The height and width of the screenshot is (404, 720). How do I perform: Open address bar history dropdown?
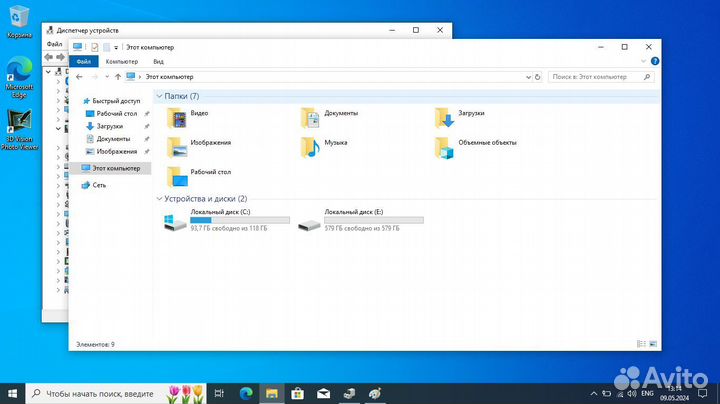(x=529, y=77)
